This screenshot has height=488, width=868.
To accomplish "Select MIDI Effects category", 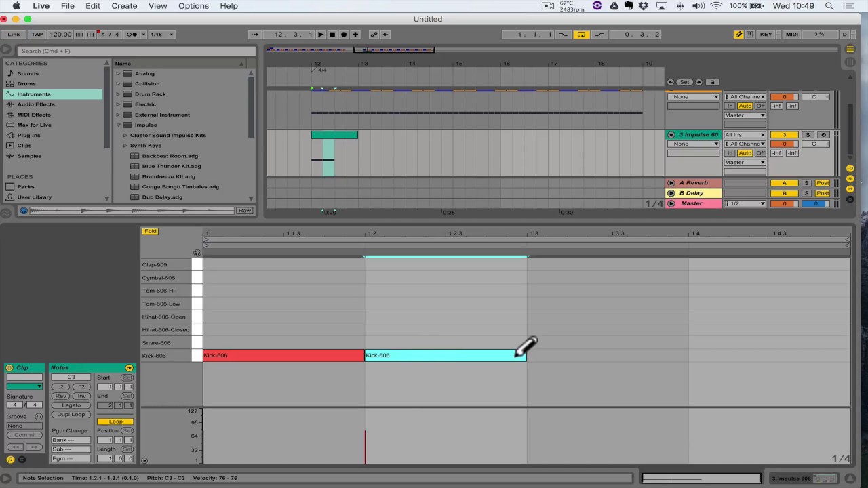I will tap(34, 115).
